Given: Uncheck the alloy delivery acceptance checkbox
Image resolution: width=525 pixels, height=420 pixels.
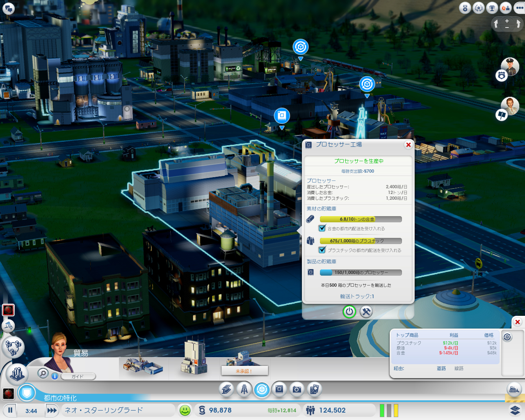Looking at the screenshot, I should pos(322,228).
